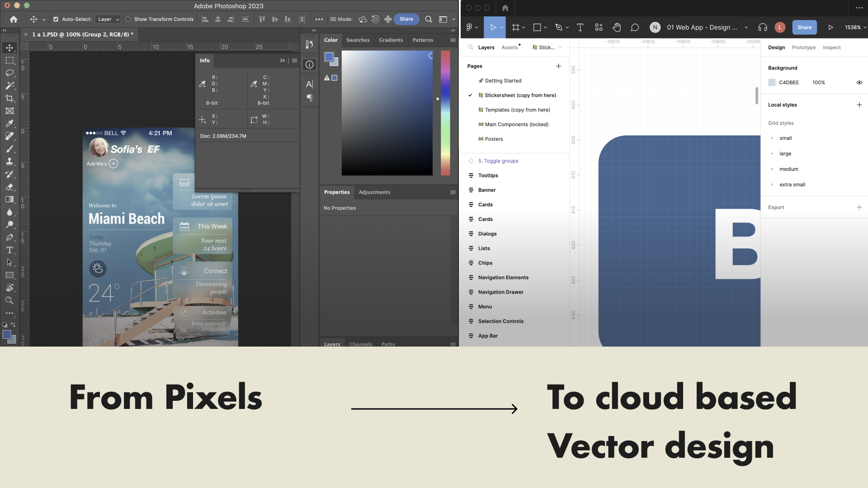Screen dimensions: 868x488
Task: Select the Lasso tool
Action: click(x=9, y=73)
